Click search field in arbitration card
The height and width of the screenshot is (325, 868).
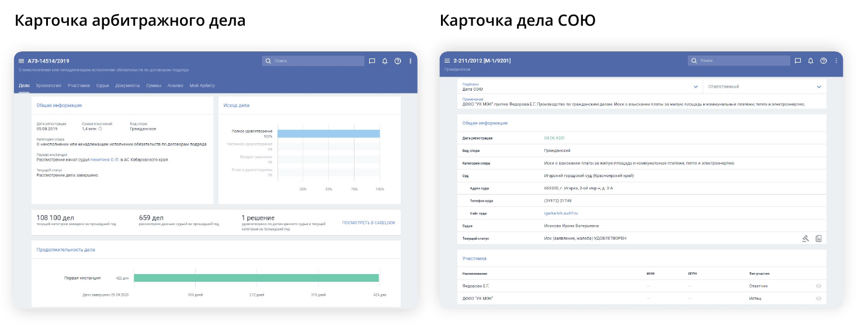313,61
